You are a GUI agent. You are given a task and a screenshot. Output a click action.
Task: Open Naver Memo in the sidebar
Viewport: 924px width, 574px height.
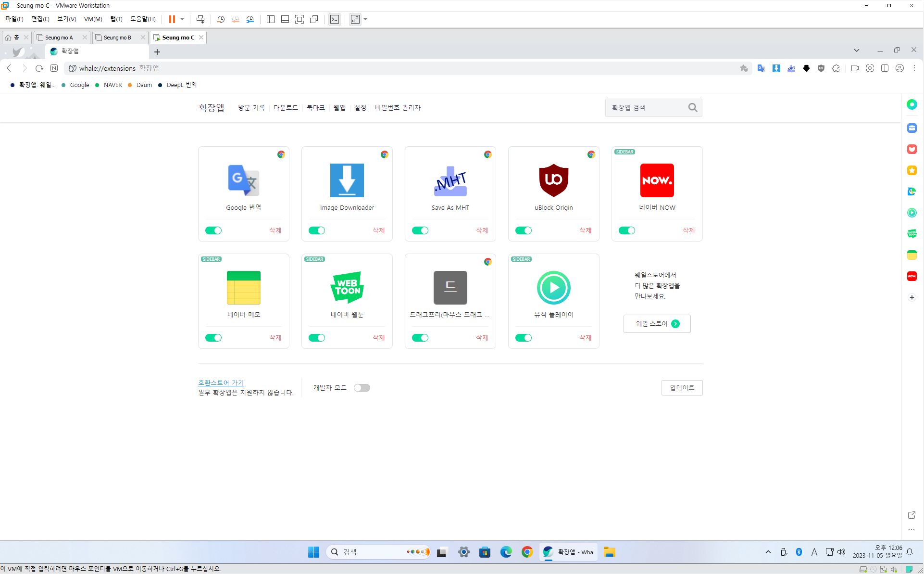click(912, 255)
